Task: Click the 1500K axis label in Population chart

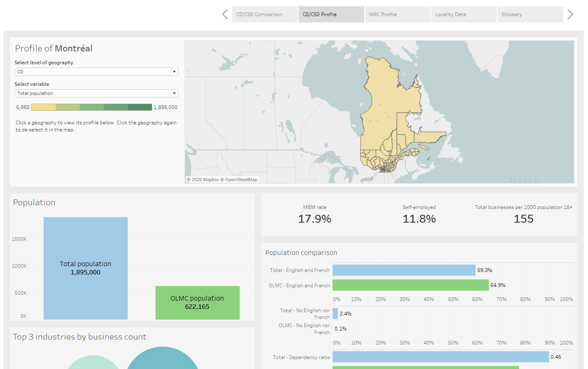Action: tap(19, 239)
